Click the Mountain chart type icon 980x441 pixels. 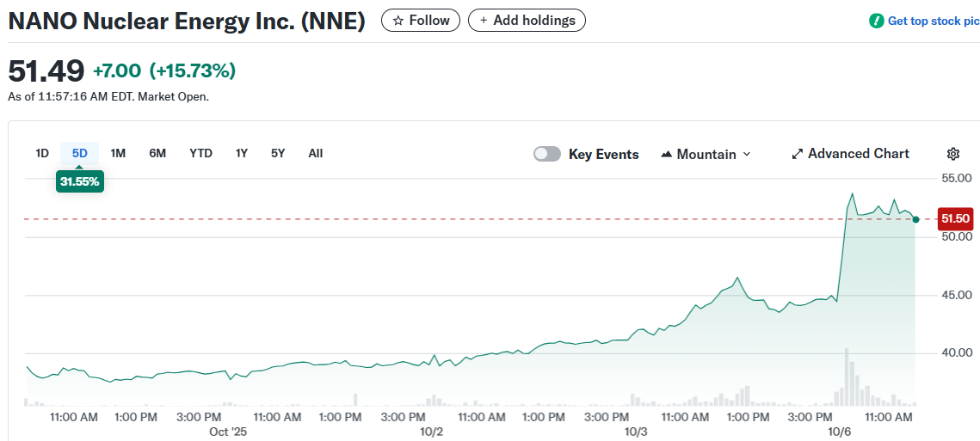[x=666, y=155]
